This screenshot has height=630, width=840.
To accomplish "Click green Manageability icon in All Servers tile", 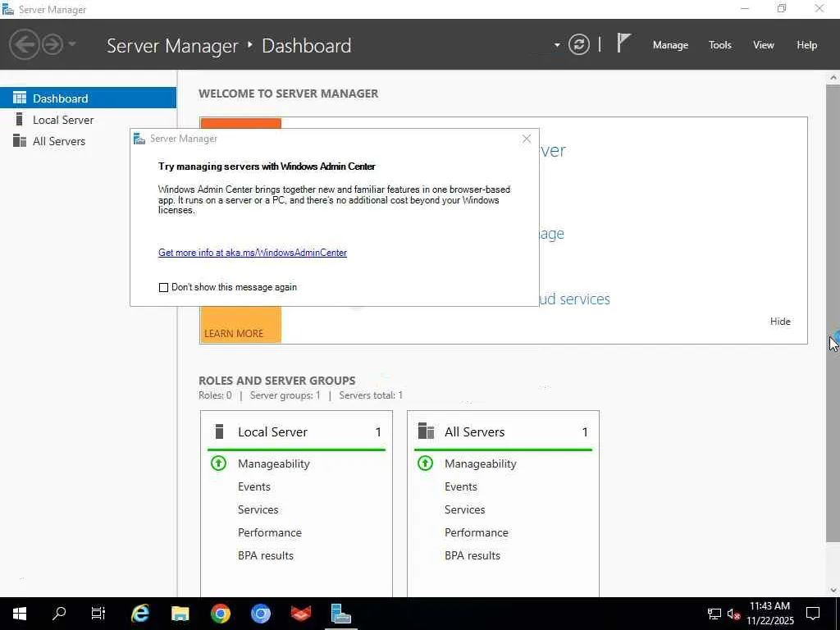I will [x=426, y=463].
